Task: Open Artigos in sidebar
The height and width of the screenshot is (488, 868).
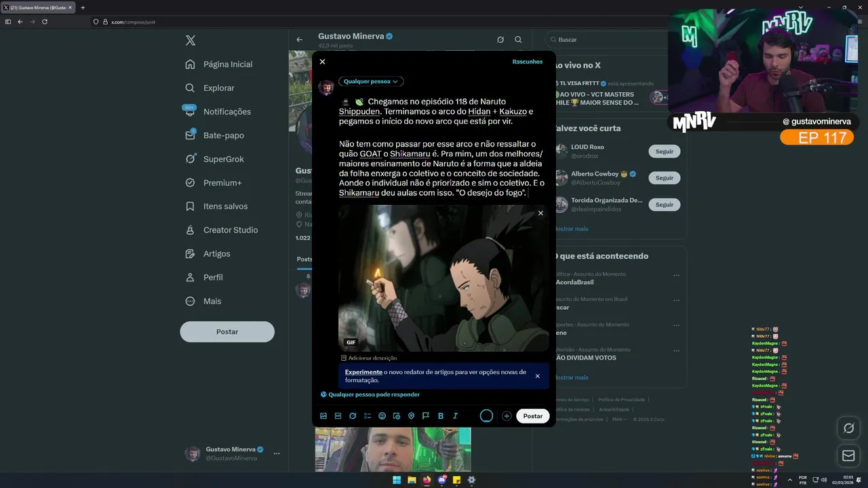Action: 208,254
